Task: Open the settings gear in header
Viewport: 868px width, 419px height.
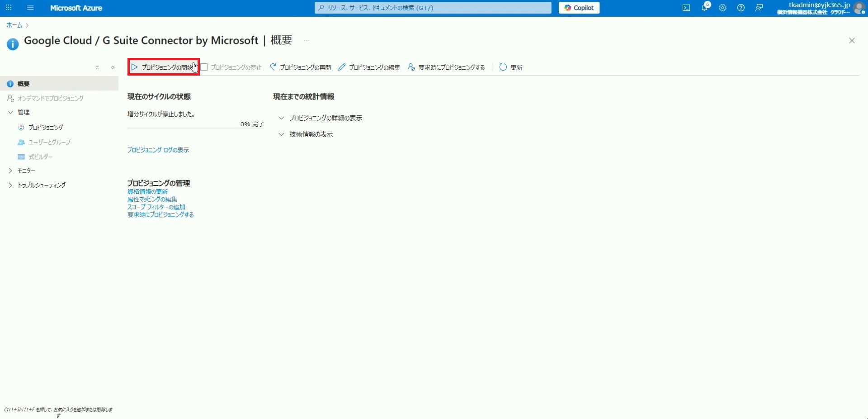Action: click(722, 8)
